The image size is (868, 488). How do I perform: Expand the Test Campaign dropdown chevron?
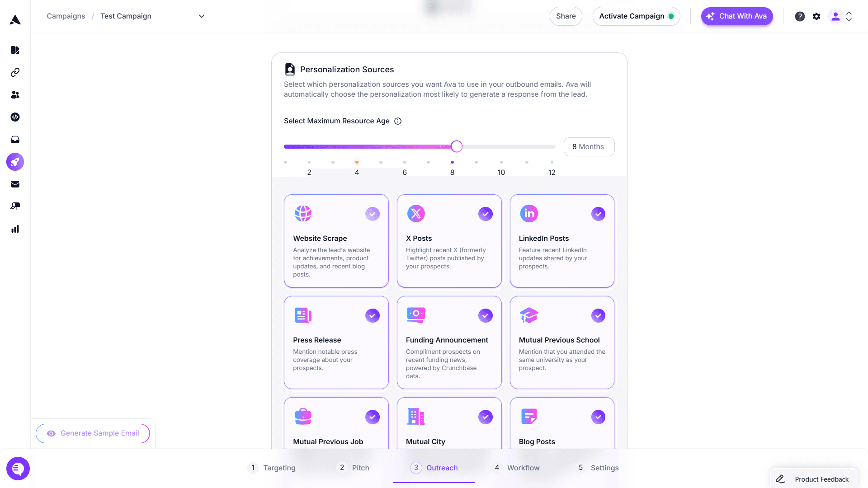(202, 16)
